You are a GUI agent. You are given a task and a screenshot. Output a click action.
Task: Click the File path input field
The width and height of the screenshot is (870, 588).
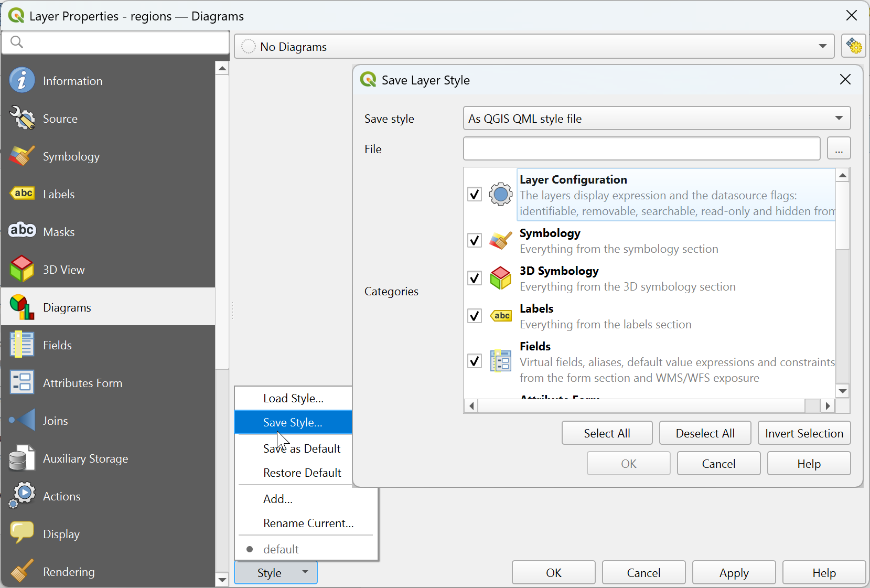click(x=641, y=149)
